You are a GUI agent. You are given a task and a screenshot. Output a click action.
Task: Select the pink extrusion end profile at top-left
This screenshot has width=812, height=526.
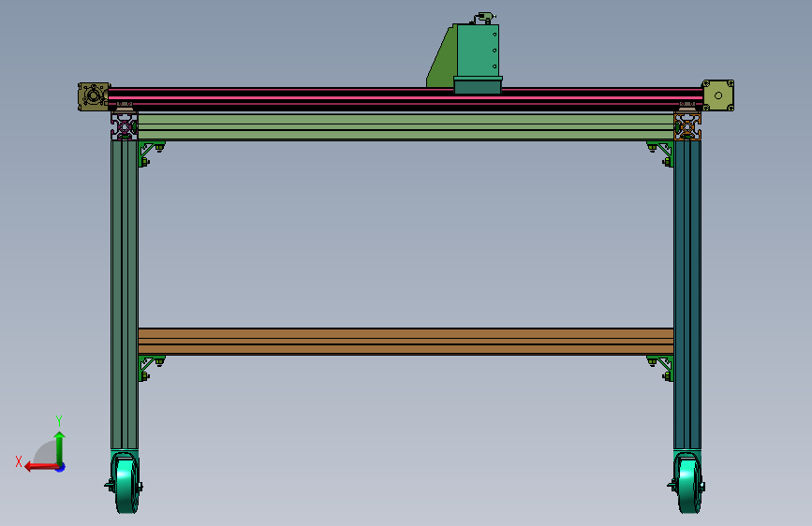click(x=125, y=127)
